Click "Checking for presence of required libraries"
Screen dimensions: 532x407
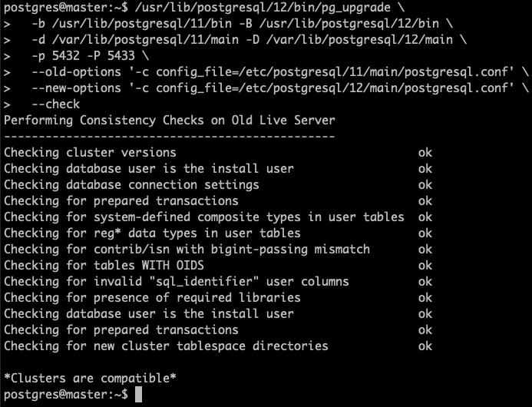pyautogui.click(x=152, y=298)
